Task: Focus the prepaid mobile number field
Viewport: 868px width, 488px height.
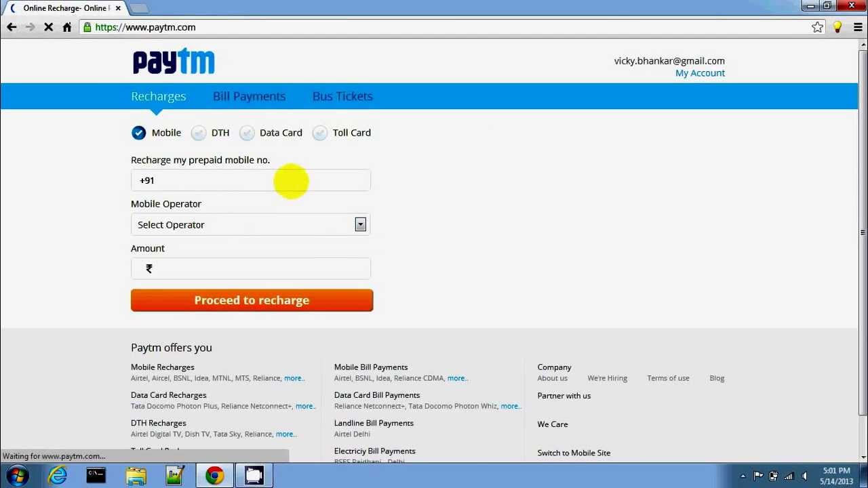Action: point(251,180)
